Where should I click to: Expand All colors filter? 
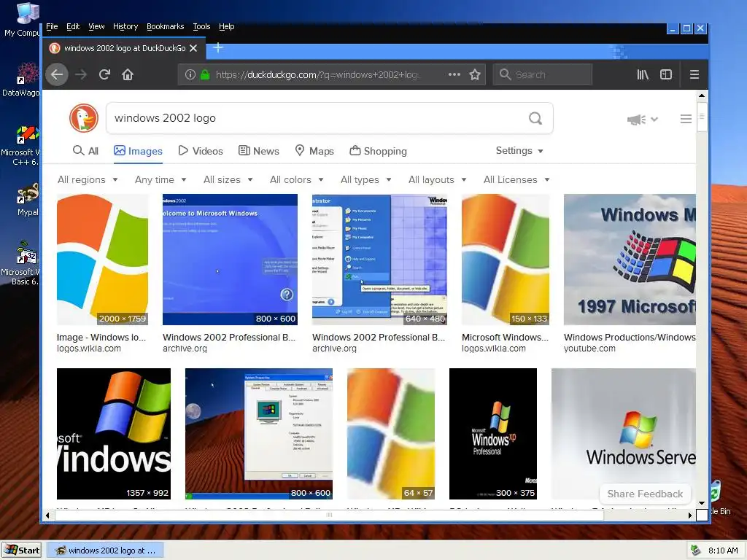pos(297,179)
